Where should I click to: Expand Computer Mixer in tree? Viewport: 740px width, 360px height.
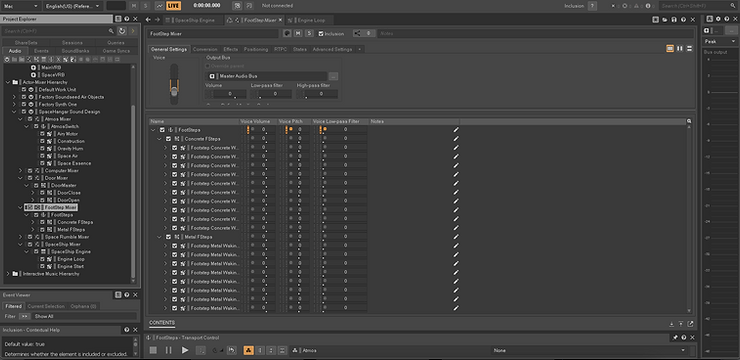[x=20, y=171]
